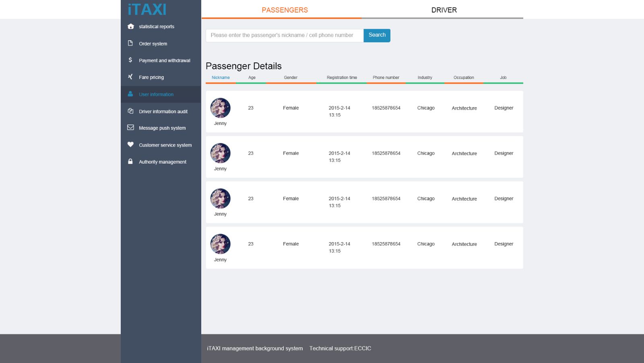Click the lock icon for Authority management
Screen dimensions: 644x363
click(130, 162)
